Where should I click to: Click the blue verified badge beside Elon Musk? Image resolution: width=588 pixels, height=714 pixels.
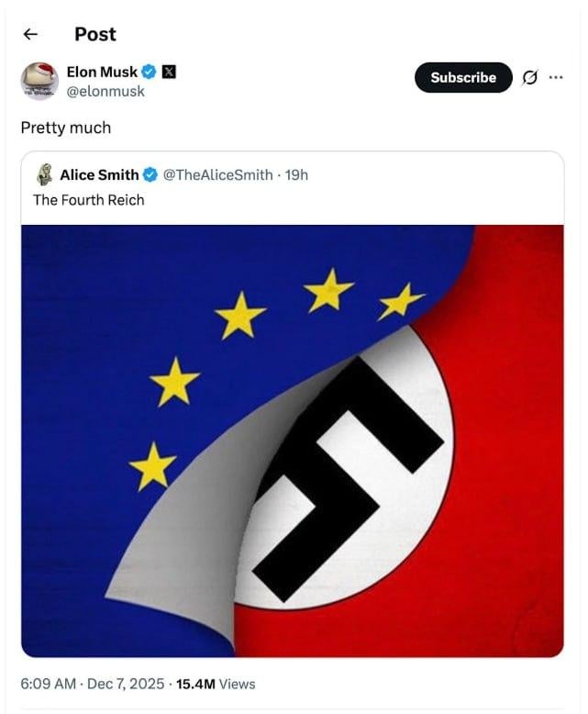[x=150, y=72]
